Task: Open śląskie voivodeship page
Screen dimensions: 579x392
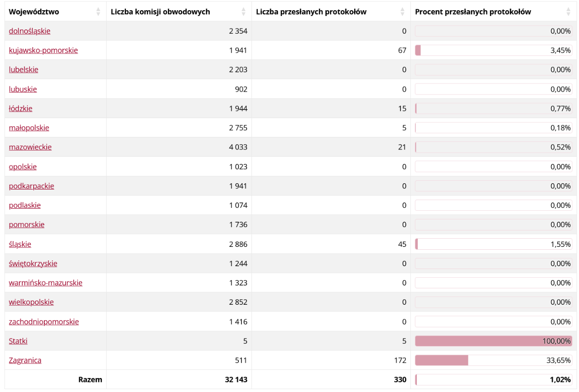Action: click(20, 244)
